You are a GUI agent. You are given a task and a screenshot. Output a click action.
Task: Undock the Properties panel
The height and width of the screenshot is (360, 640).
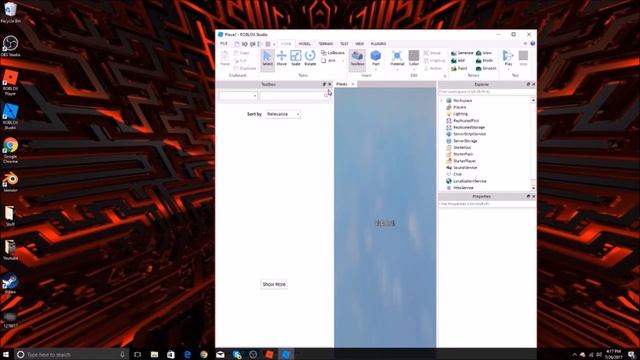528,197
